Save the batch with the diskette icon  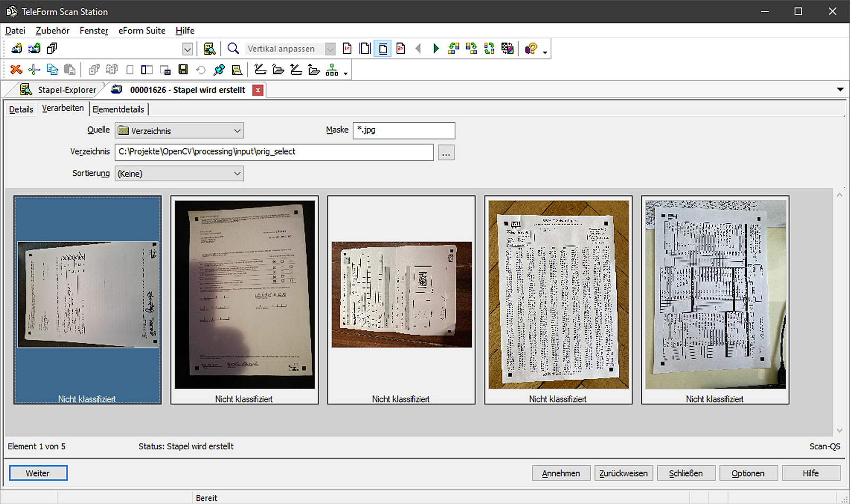point(183,70)
